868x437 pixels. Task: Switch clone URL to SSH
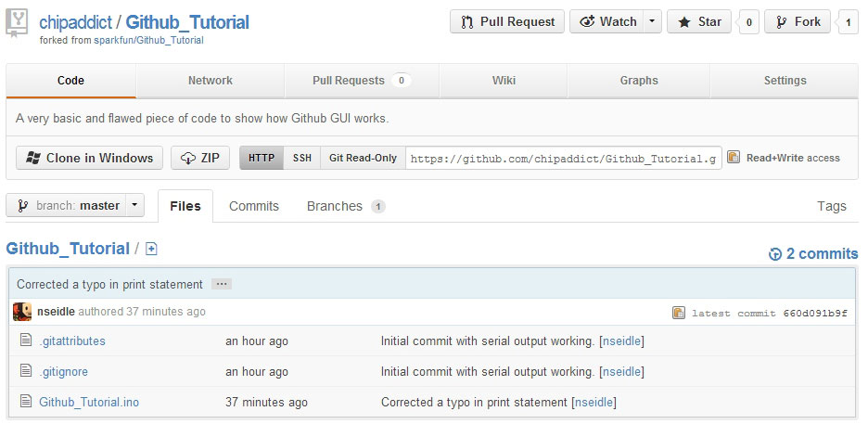point(302,158)
